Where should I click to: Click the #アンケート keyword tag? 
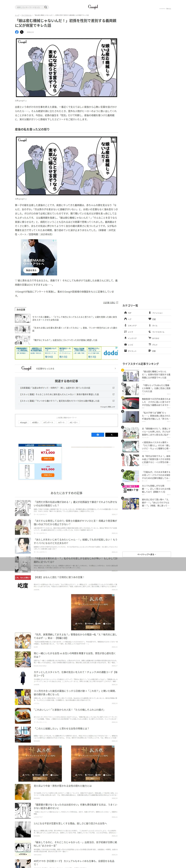pos(49,422)
